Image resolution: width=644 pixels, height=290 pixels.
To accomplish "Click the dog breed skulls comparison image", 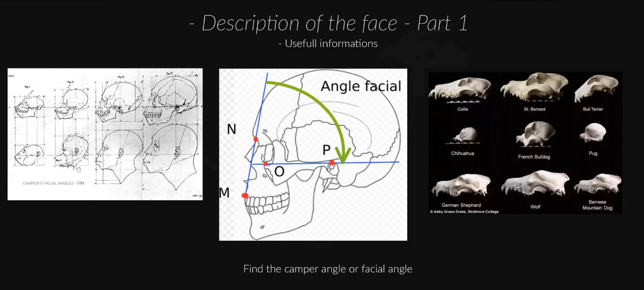I will [x=525, y=143].
